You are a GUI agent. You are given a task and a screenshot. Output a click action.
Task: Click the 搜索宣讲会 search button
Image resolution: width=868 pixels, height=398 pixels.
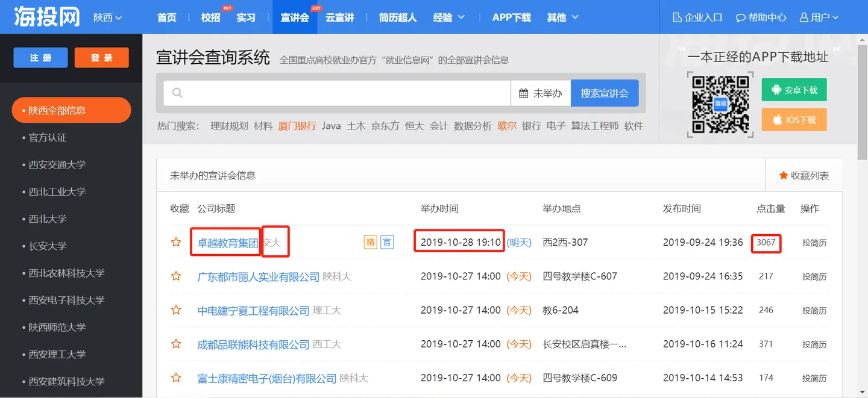click(605, 93)
